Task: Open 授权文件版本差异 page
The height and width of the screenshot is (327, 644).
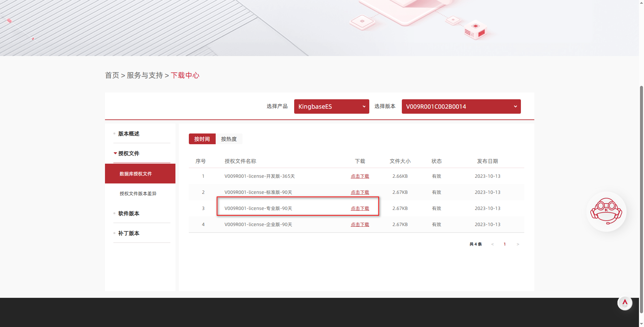Action: click(138, 194)
